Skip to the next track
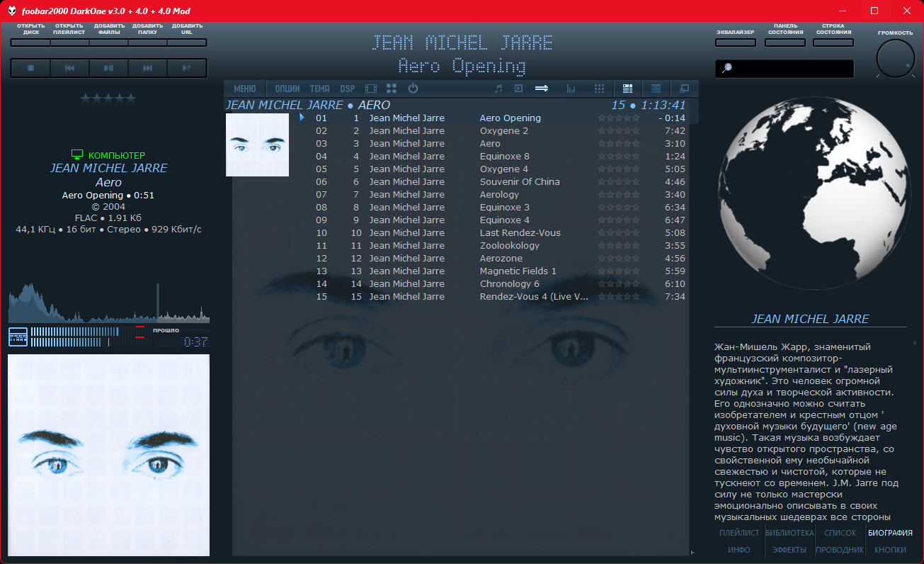This screenshot has width=924, height=564. coord(147,68)
